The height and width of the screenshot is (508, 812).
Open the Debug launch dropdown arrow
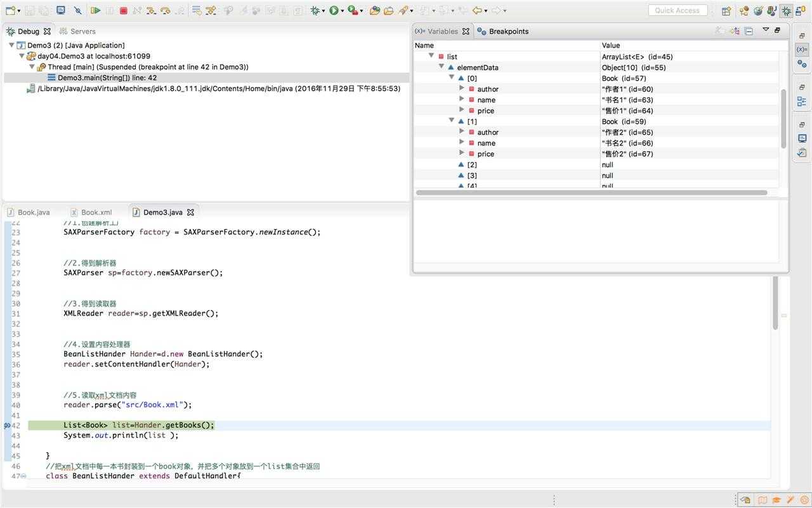coord(324,11)
